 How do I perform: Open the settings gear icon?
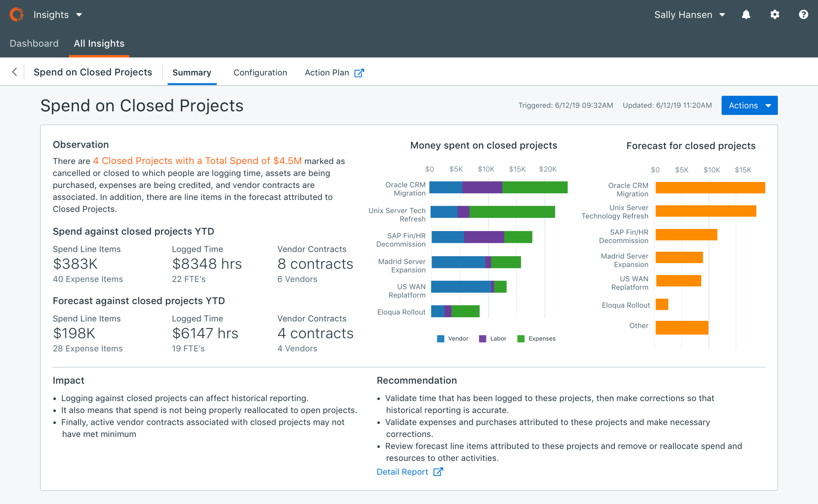pyautogui.click(x=775, y=15)
